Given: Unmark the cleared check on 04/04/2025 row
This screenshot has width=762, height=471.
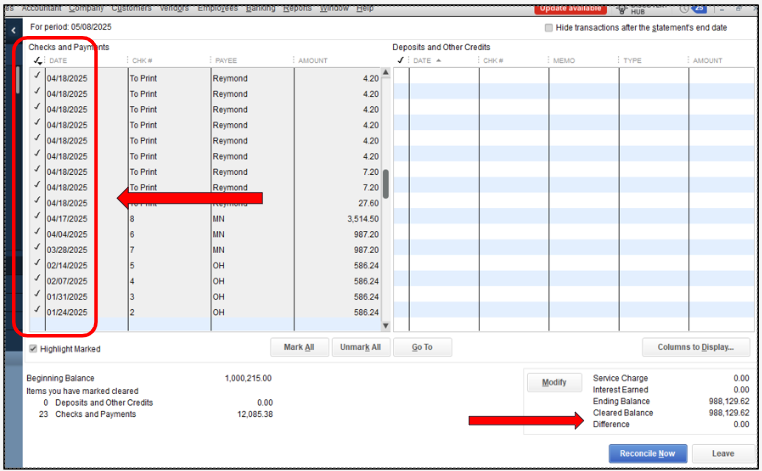Looking at the screenshot, I should coord(37,231).
